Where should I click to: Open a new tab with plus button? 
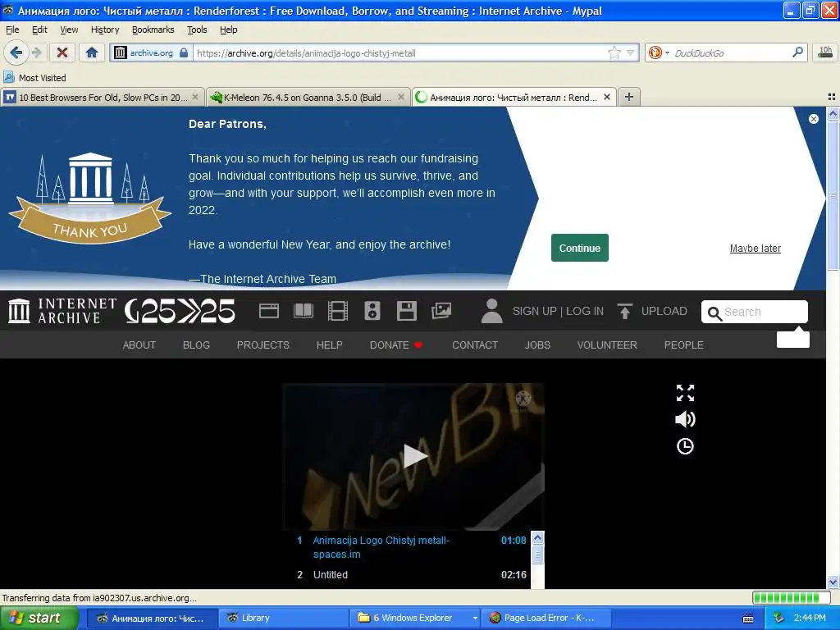click(x=629, y=97)
